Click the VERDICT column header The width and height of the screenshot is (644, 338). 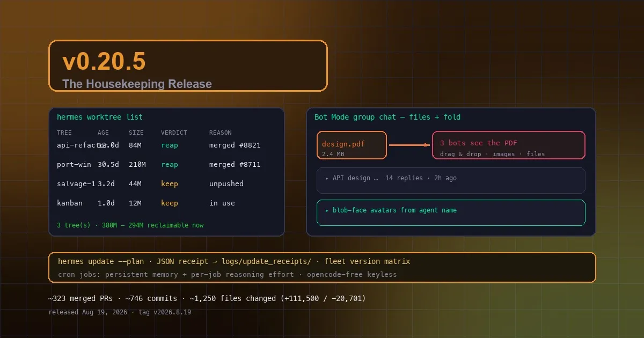[x=174, y=133]
